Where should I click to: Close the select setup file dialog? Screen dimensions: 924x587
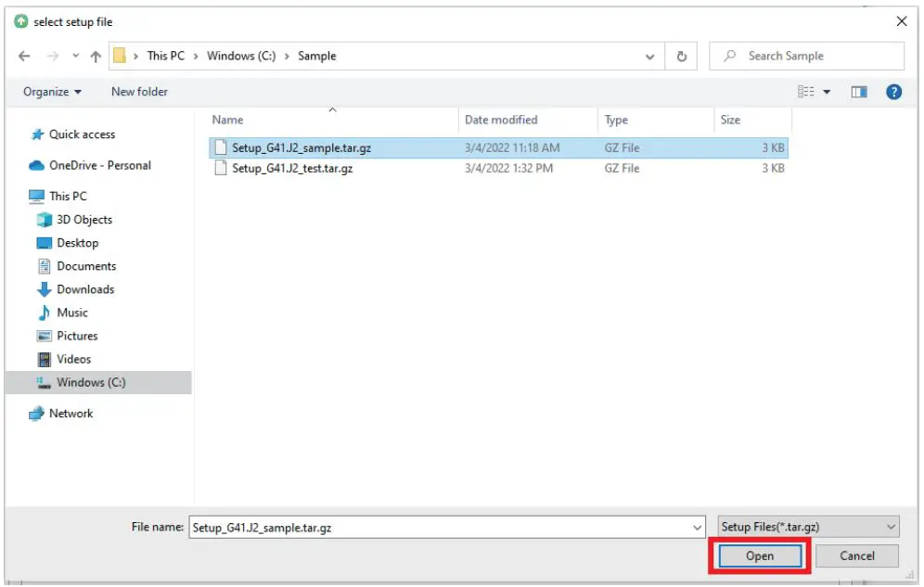(901, 21)
